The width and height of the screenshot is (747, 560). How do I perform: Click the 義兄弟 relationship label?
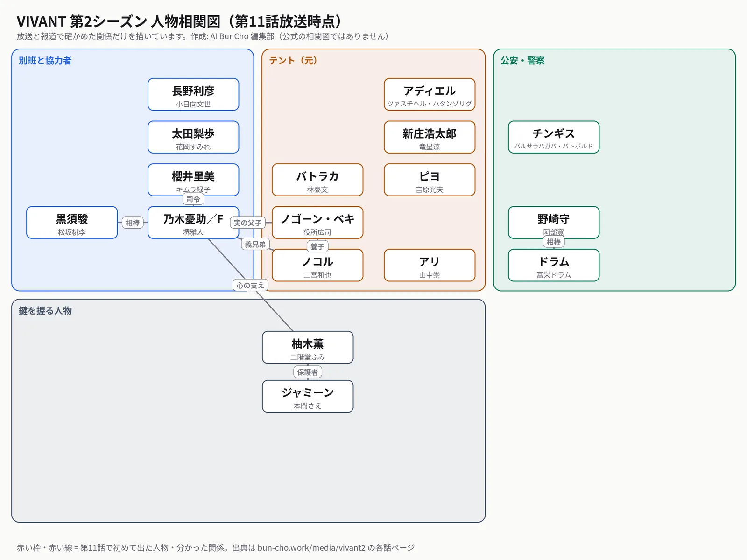[255, 245]
